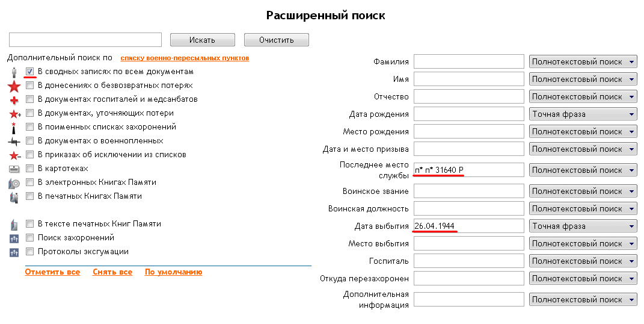Open search type dropdown for Фамилия
Screen dimensions: 644x324
click(x=582, y=61)
